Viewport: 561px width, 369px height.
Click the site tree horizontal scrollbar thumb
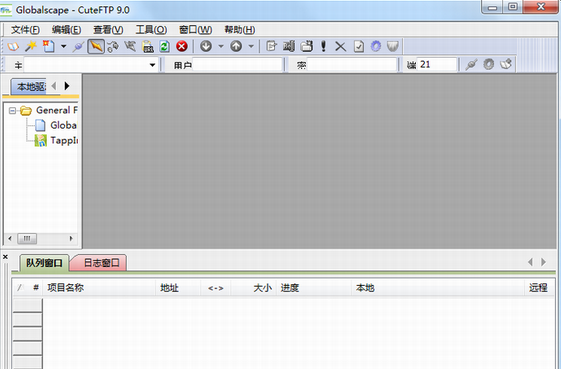tap(27, 238)
